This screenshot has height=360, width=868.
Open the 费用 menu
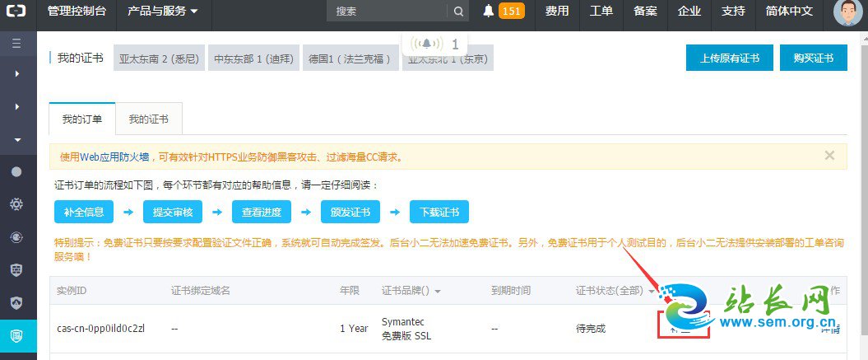[557, 11]
